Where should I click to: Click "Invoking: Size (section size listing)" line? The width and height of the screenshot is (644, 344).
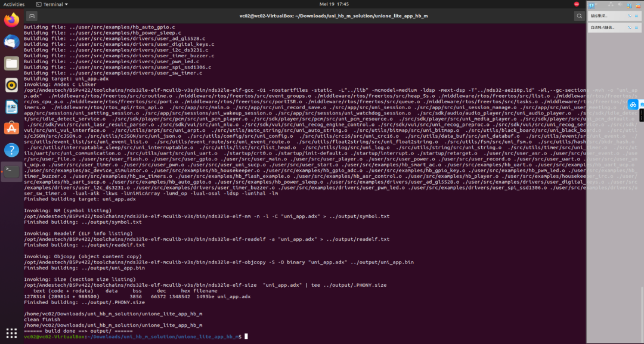pyautogui.click(x=80, y=280)
